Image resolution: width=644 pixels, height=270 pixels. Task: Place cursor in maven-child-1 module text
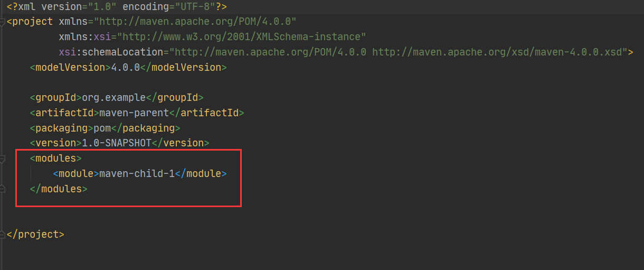pos(137,173)
